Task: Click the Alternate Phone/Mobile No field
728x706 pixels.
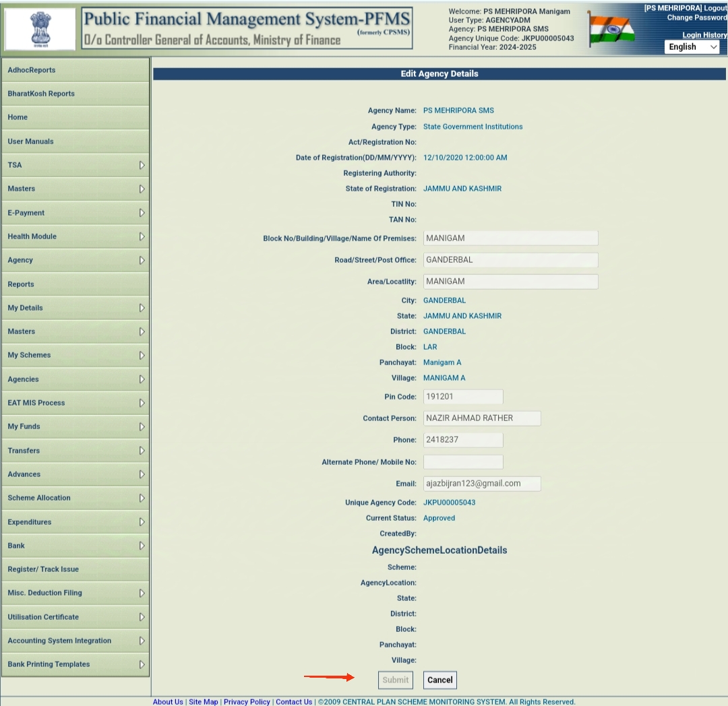Action: tap(463, 462)
